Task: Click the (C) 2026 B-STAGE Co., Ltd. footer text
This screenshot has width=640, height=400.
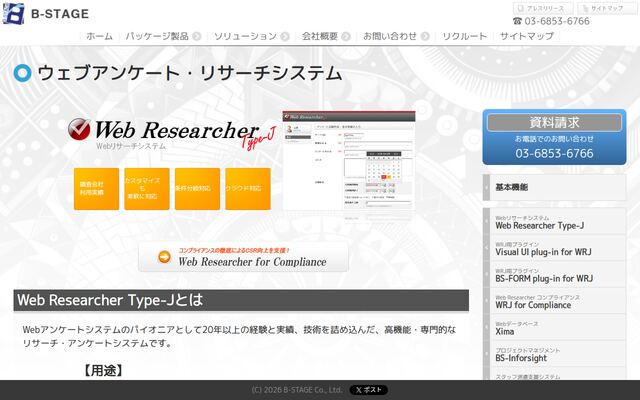Action: pyautogui.click(x=297, y=390)
